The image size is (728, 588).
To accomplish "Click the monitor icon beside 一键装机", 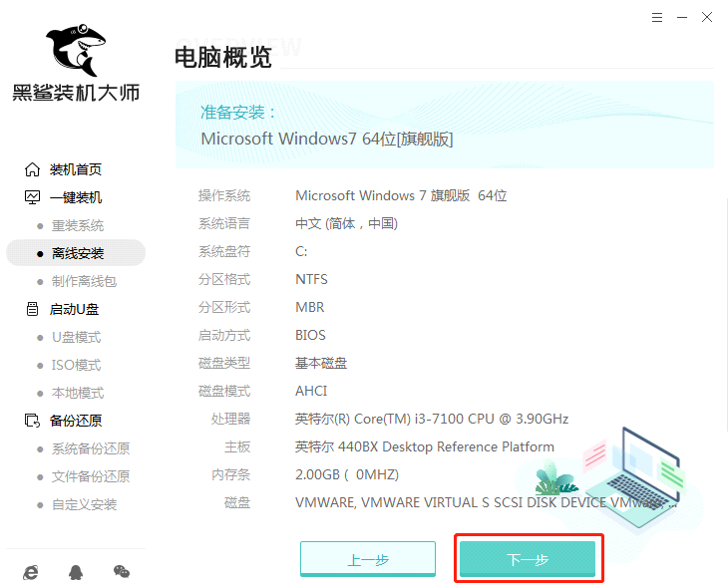I will tap(32, 197).
